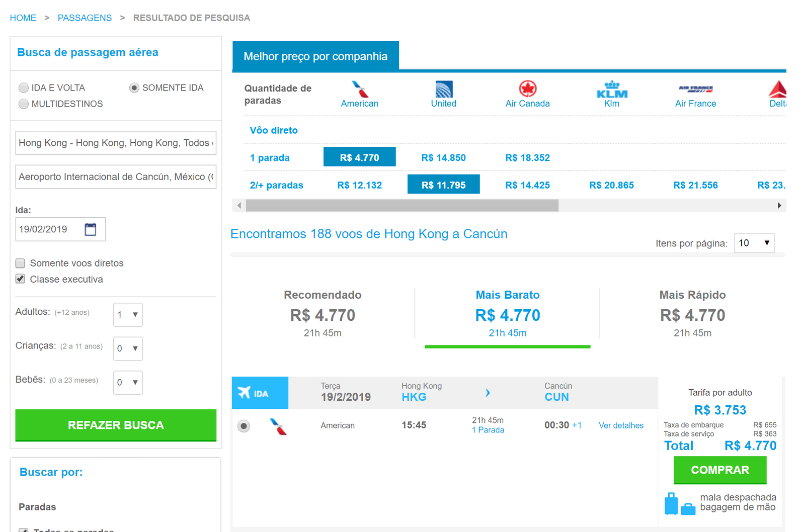Image resolution: width=805 pixels, height=532 pixels.
Task: Enable Somente voos diretos checkbox
Action: click(x=21, y=263)
